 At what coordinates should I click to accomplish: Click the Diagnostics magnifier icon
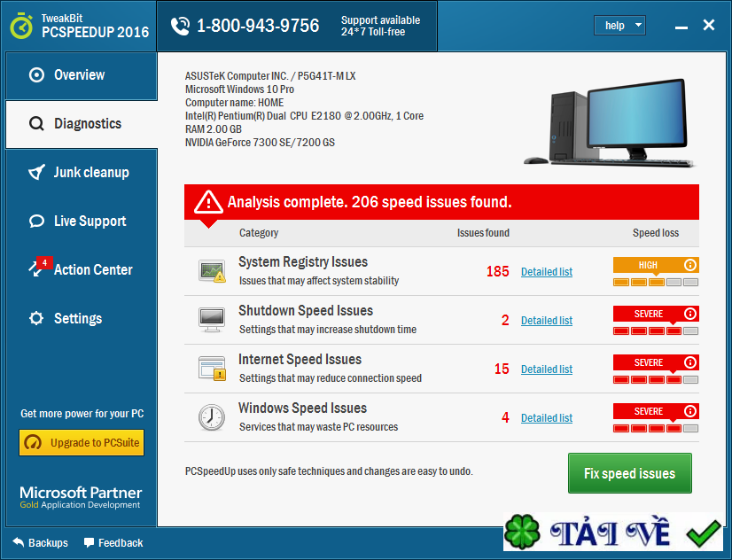[x=36, y=124]
